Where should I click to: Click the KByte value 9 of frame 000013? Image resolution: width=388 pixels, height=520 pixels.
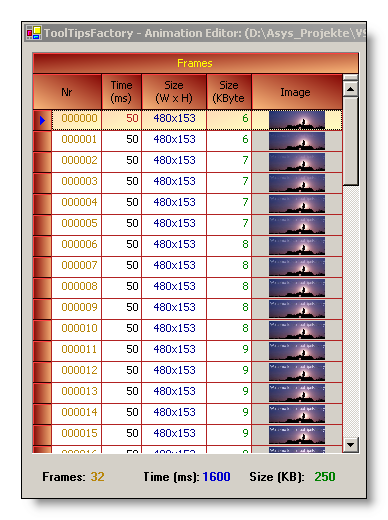(x=245, y=391)
